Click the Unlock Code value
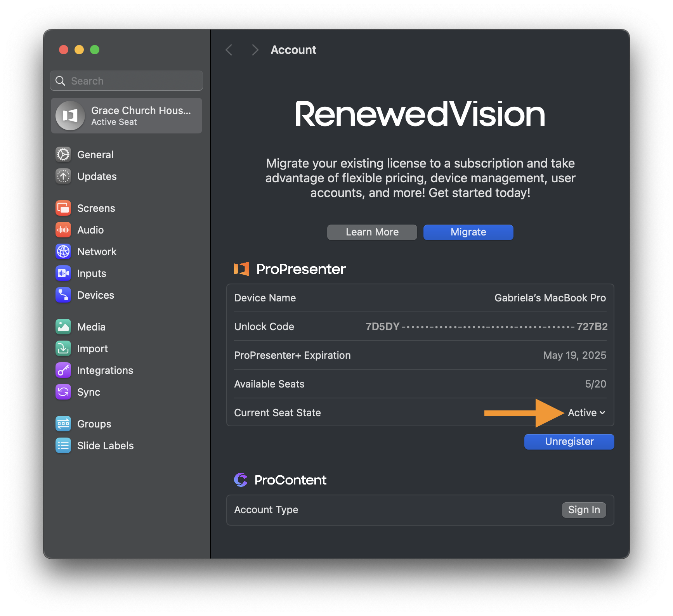 (x=486, y=327)
